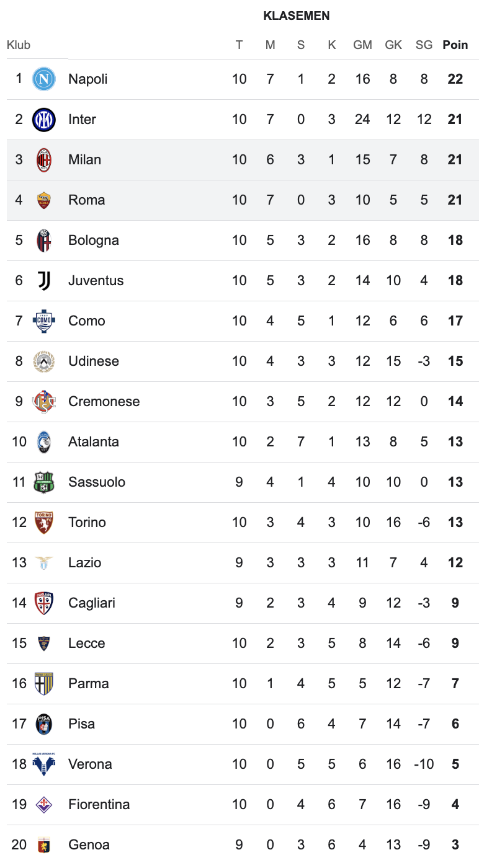Click the Napoli club crest icon

point(44,79)
